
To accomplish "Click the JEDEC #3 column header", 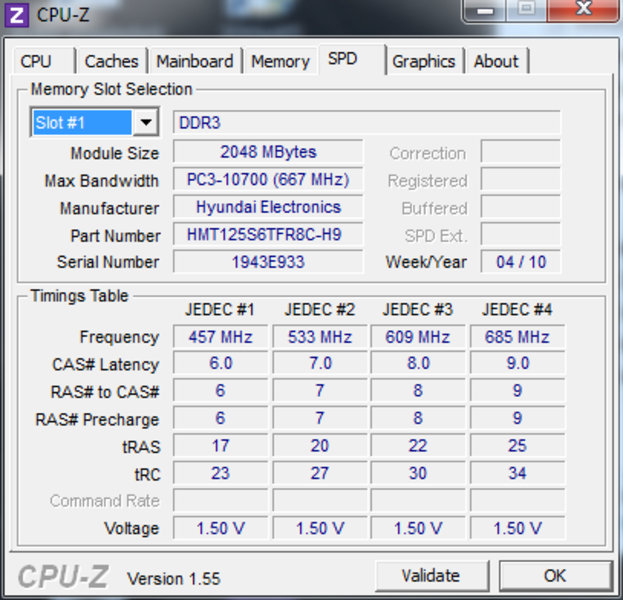I will tap(418, 310).
